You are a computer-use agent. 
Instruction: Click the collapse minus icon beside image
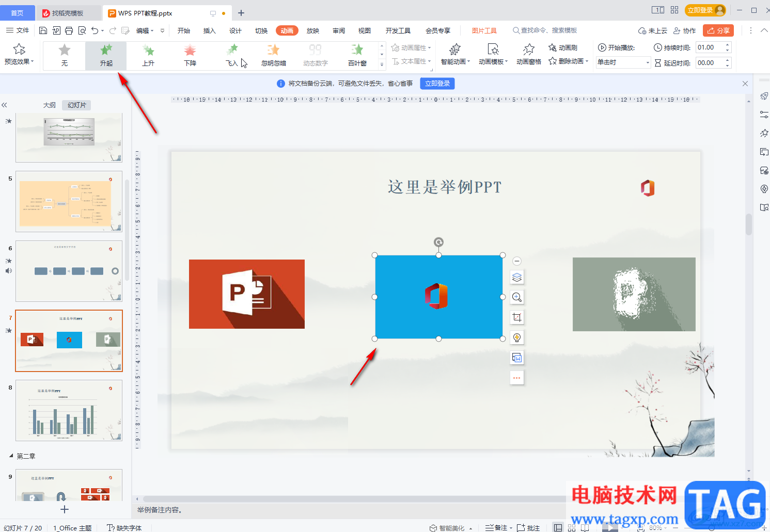pyautogui.click(x=517, y=261)
